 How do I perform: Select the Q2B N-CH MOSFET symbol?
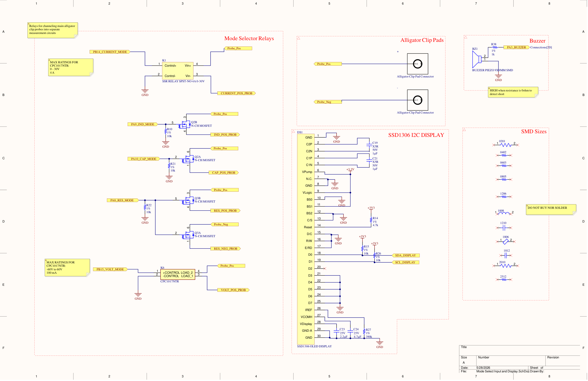(x=185, y=124)
